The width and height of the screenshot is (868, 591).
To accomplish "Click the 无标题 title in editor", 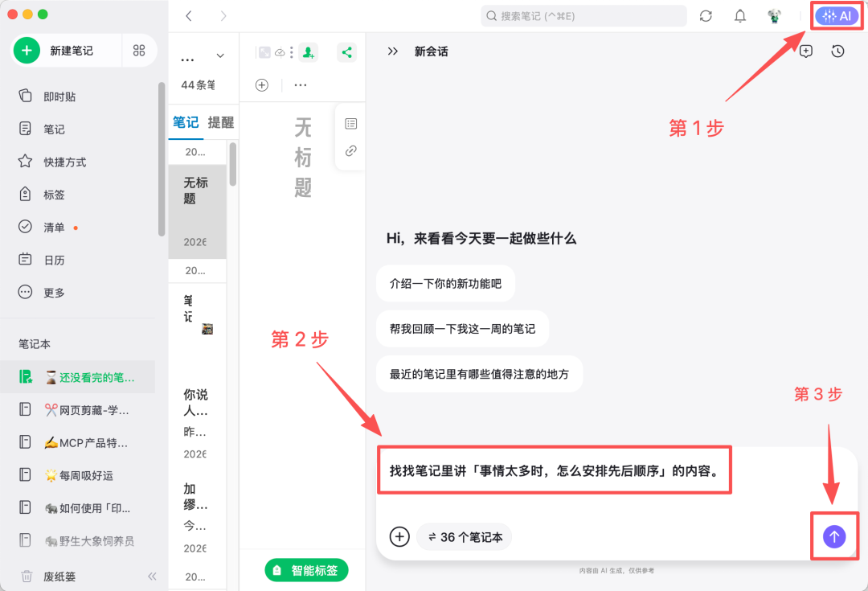I will pos(303,158).
